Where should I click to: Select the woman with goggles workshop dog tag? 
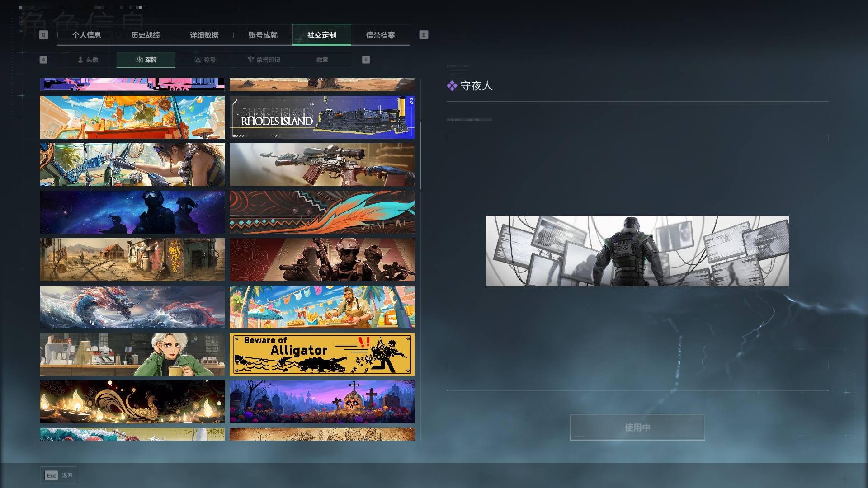click(x=132, y=164)
